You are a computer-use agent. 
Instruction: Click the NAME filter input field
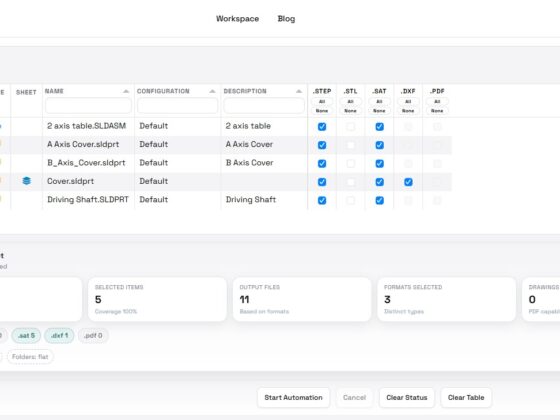[88, 106]
